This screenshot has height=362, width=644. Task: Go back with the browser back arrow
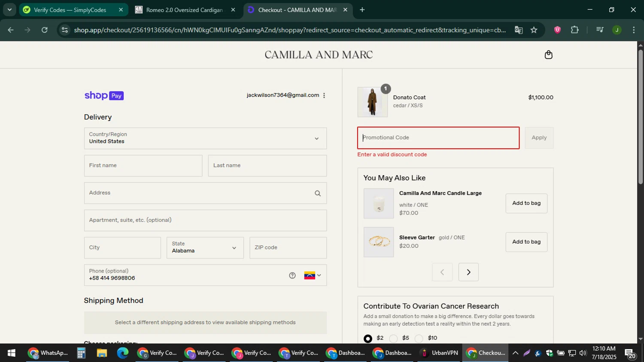[11, 30]
